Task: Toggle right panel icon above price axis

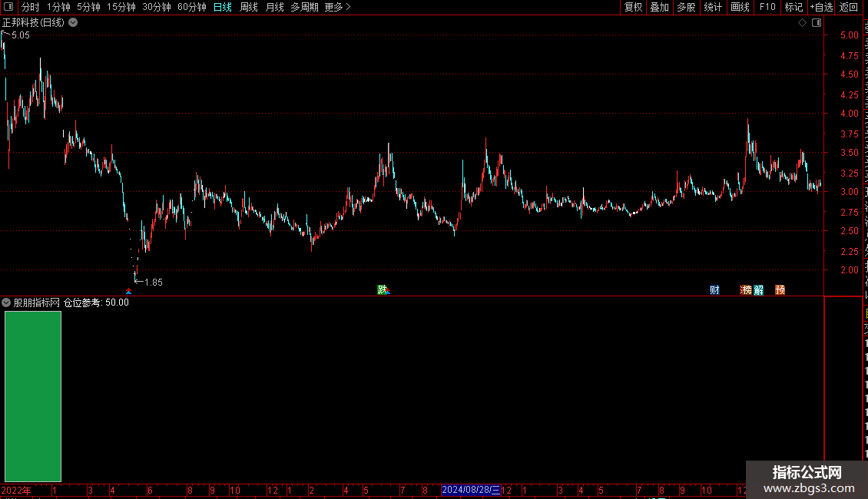Action: [817, 23]
